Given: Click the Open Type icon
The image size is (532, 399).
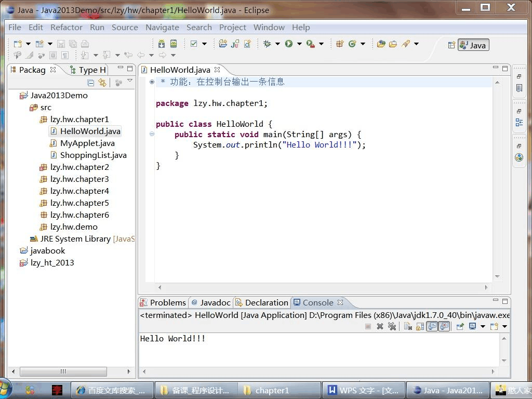Looking at the screenshot, I should click(x=381, y=44).
